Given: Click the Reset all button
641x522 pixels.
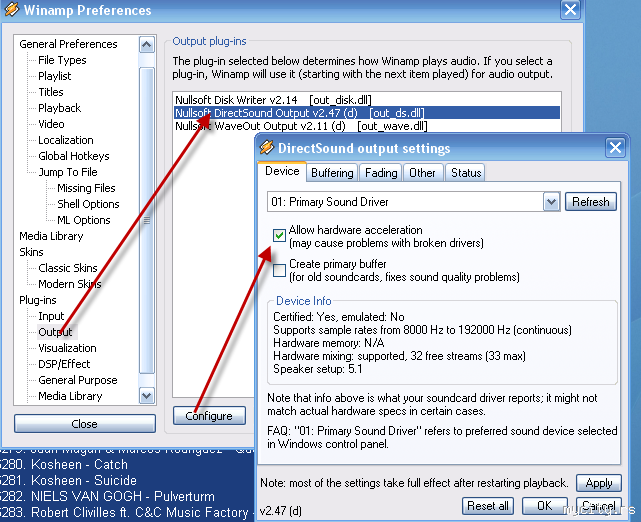Looking at the screenshot, I should click(x=488, y=506).
